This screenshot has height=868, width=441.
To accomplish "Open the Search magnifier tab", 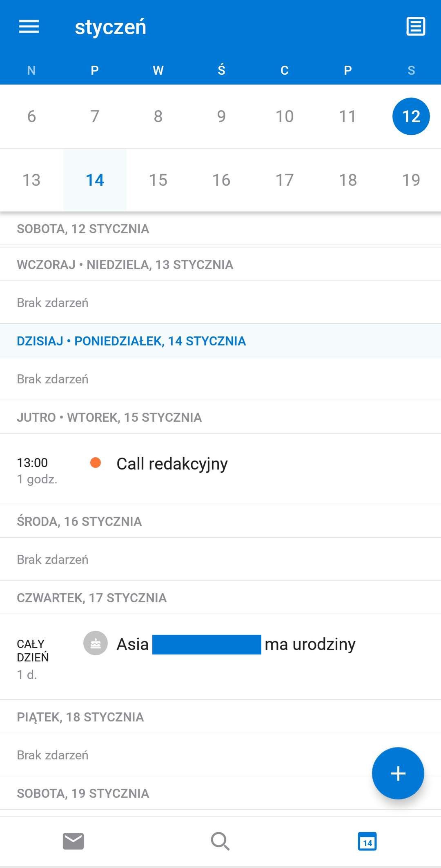I will click(220, 841).
